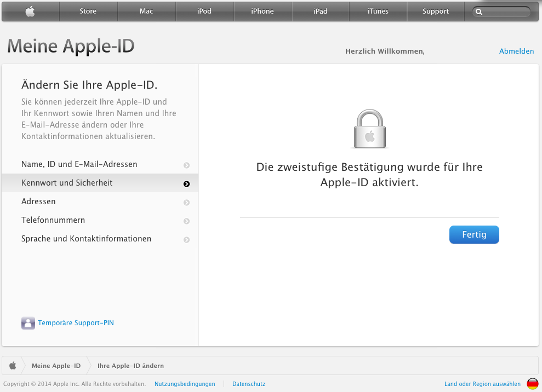This screenshot has height=392, width=542.
Task: Click the German flag icon
Action: pos(532,384)
